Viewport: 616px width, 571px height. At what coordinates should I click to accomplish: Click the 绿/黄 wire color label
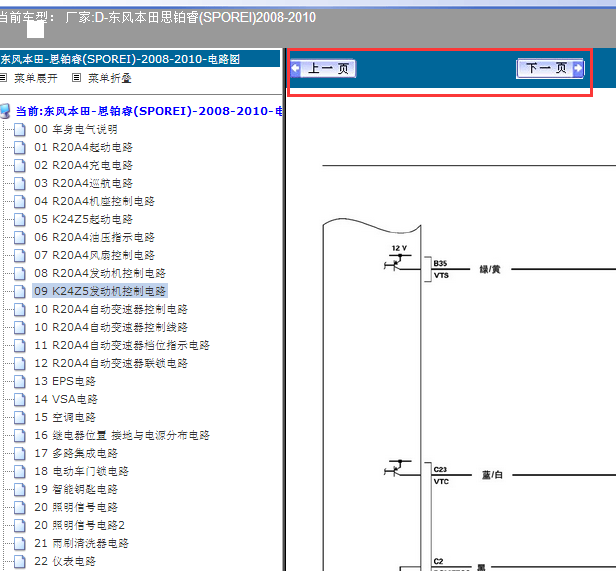tap(490, 269)
